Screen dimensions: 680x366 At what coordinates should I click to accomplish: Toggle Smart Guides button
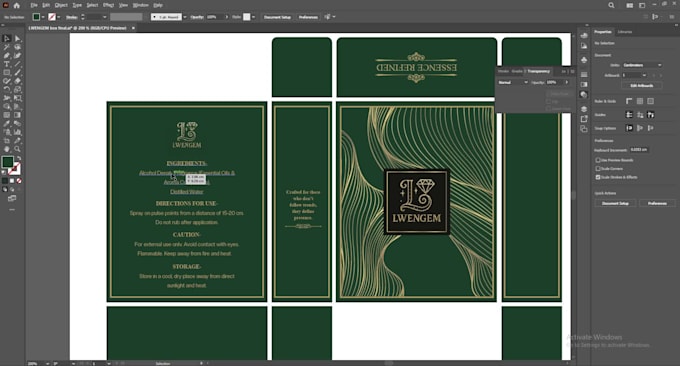pos(651,114)
